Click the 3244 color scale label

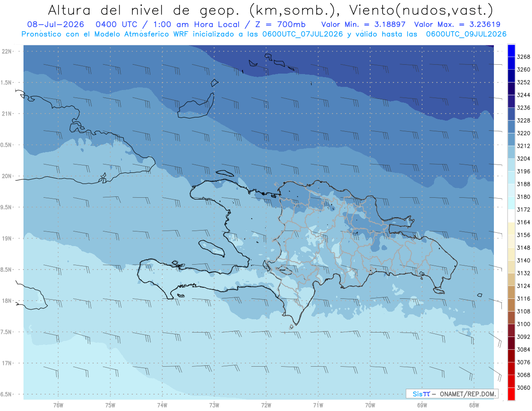pos(524,95)
